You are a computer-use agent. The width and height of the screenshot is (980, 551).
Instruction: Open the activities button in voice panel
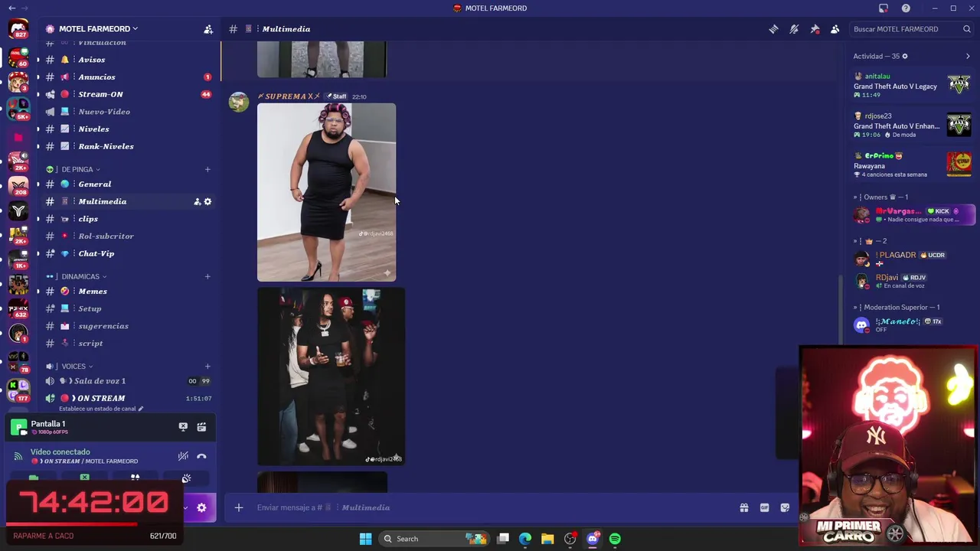(135, 478)
